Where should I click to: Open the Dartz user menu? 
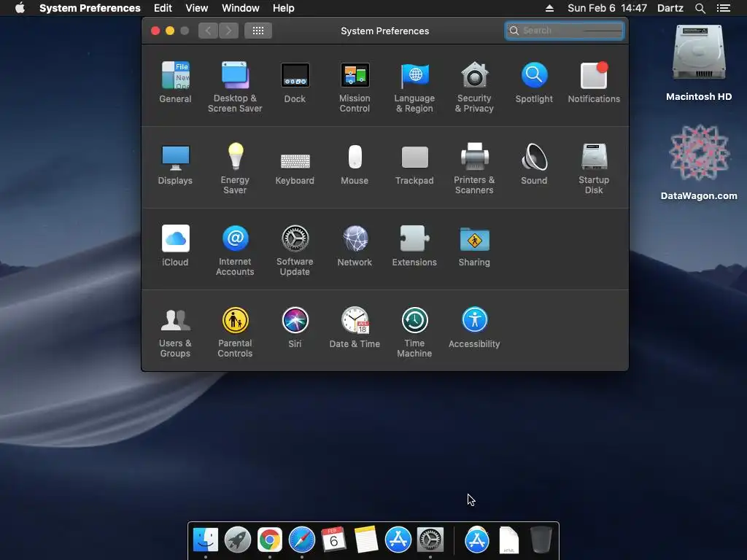click(x=670, y=8)
